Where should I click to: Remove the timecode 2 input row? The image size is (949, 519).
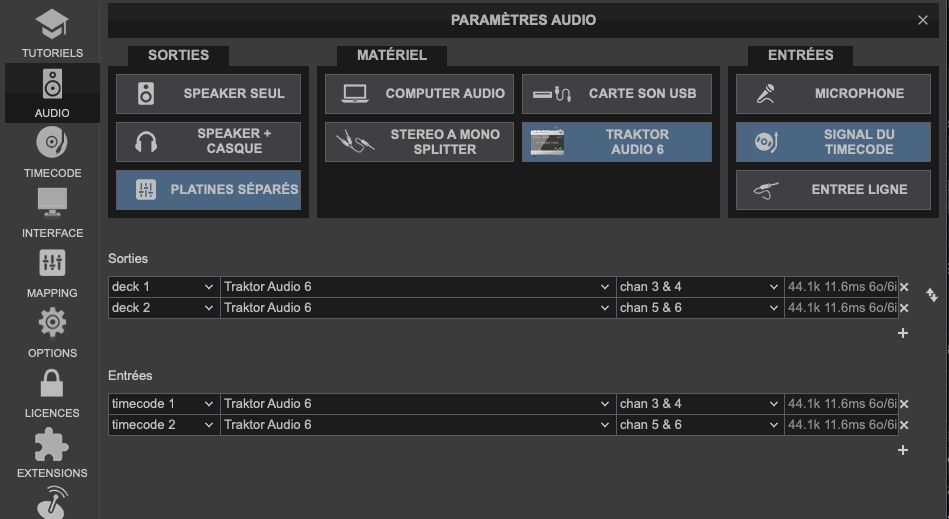coord(904,425)
